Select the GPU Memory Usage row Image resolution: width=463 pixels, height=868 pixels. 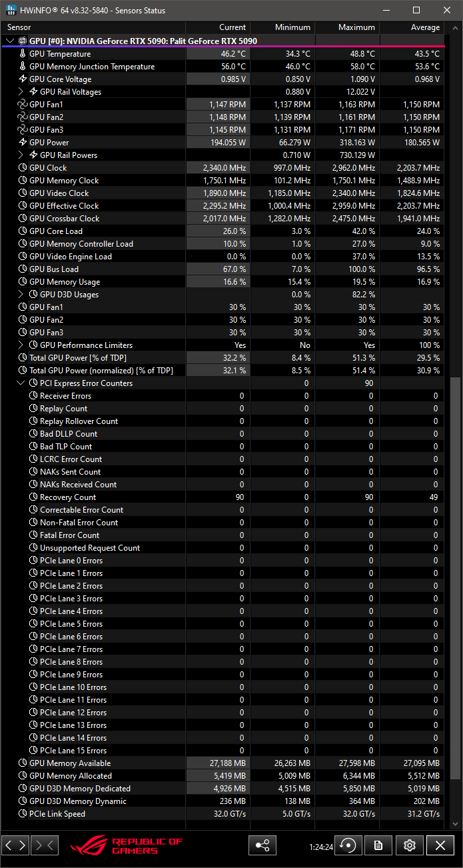point(223,282)
